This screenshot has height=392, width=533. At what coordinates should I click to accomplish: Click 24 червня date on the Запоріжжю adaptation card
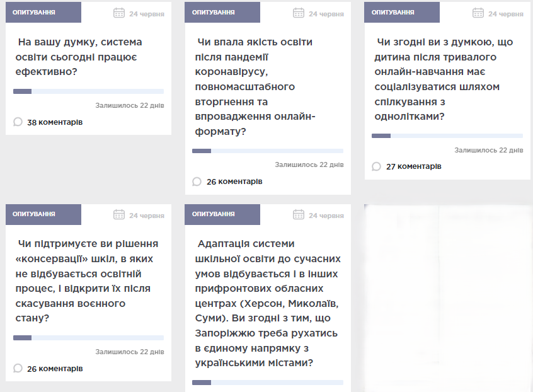[x=326, y=216]
